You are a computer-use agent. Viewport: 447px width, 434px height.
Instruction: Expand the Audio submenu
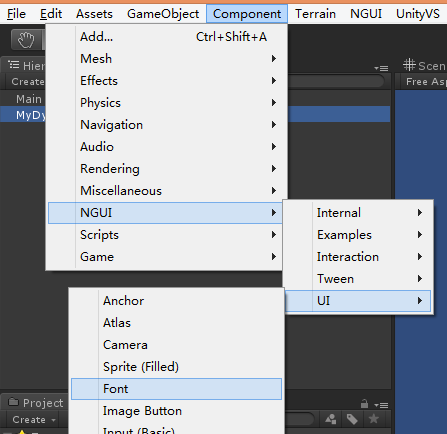coord(165,147)
